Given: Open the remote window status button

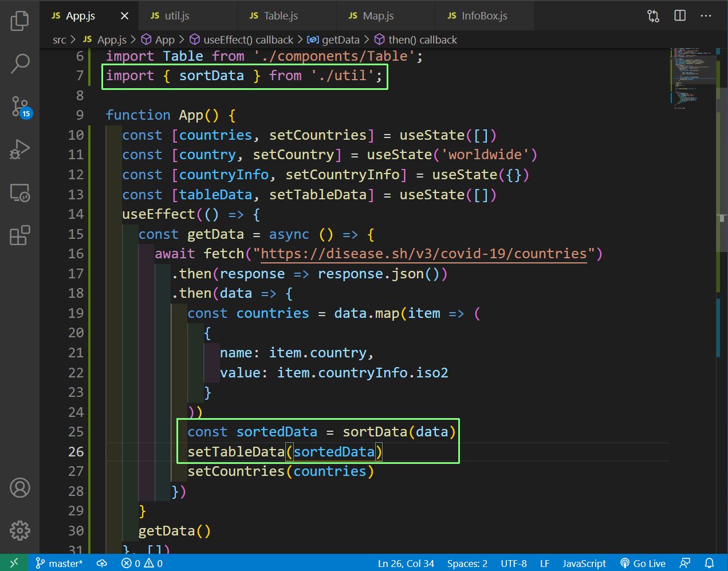Looking at the screenshot, I should [x=14, y=563].
